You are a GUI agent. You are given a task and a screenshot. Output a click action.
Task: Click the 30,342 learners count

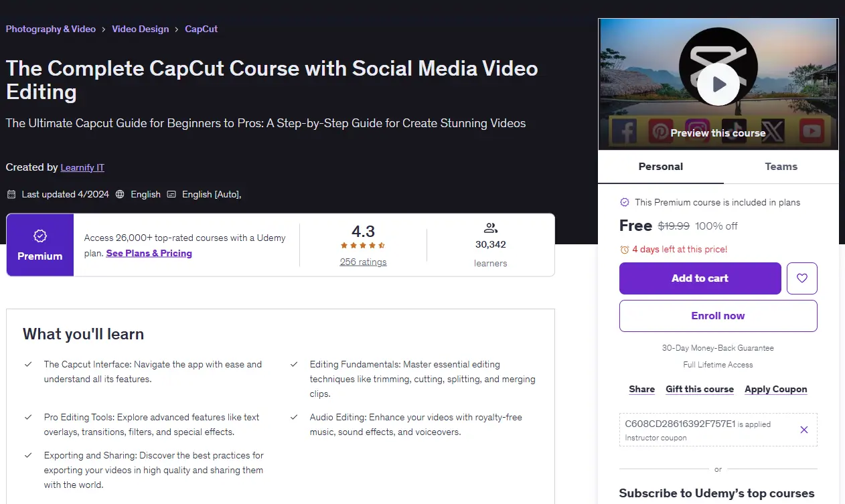click(x=491, y=244)
